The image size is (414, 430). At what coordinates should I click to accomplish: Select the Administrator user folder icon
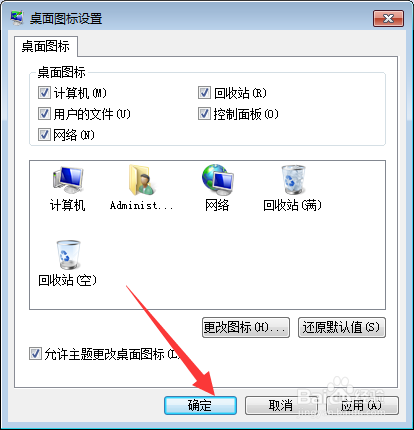tap(142, 180)
